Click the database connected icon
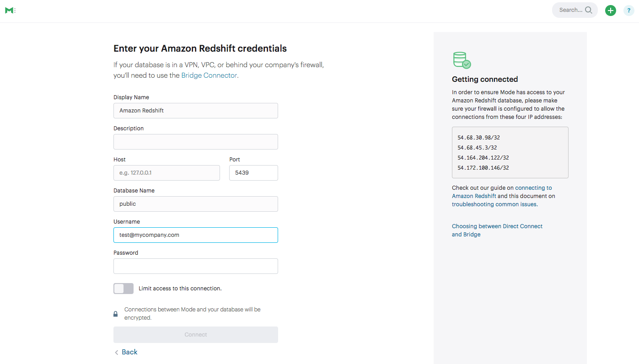 point(462,60)
